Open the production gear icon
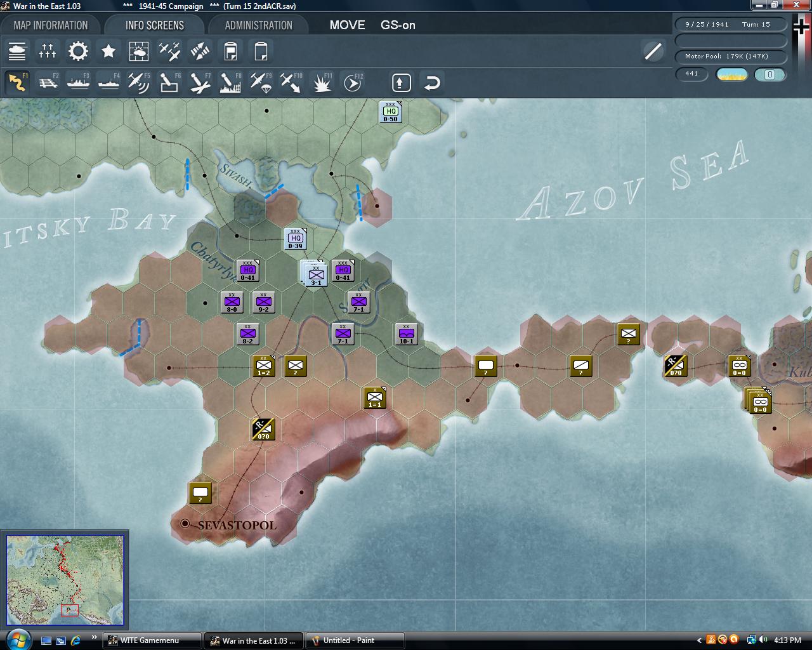Viewport: 812px width, 650px height. 78,51
